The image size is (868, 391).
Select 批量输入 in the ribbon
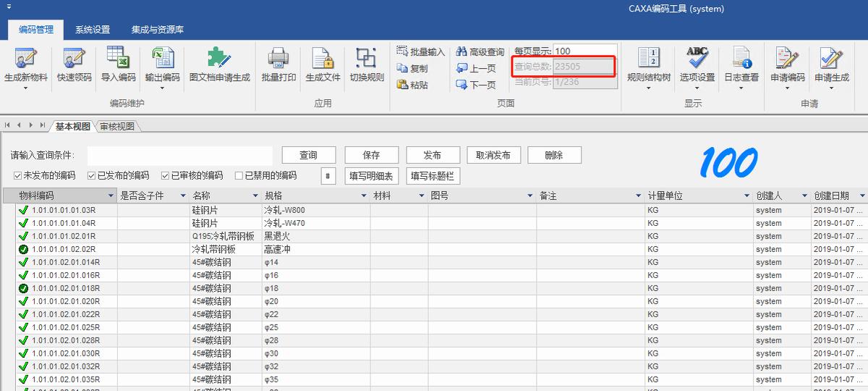tap(421, 52)
